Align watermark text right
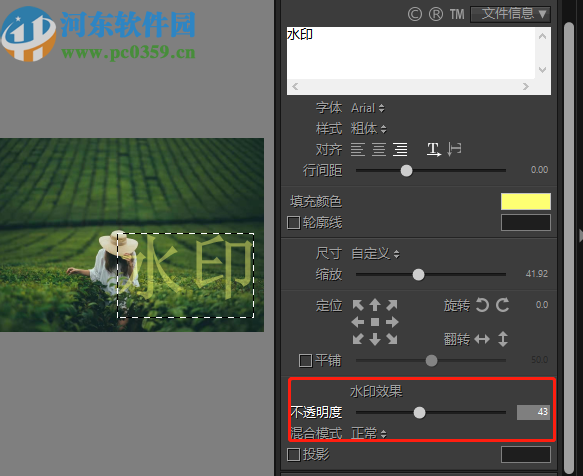The image size is (583, 476). (400, 149)
